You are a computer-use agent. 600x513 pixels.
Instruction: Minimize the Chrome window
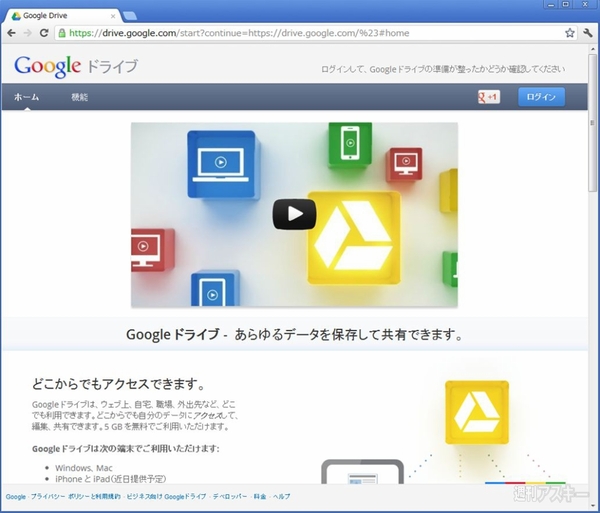(551, 5)
